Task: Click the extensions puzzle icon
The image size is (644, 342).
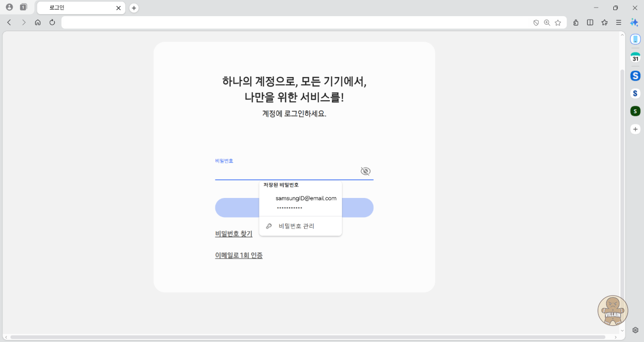Action: pos(576,23)
